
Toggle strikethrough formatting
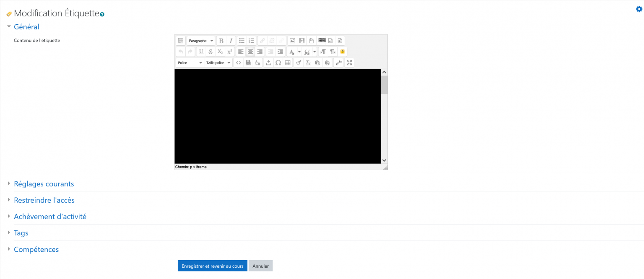[x=210, y=52]
